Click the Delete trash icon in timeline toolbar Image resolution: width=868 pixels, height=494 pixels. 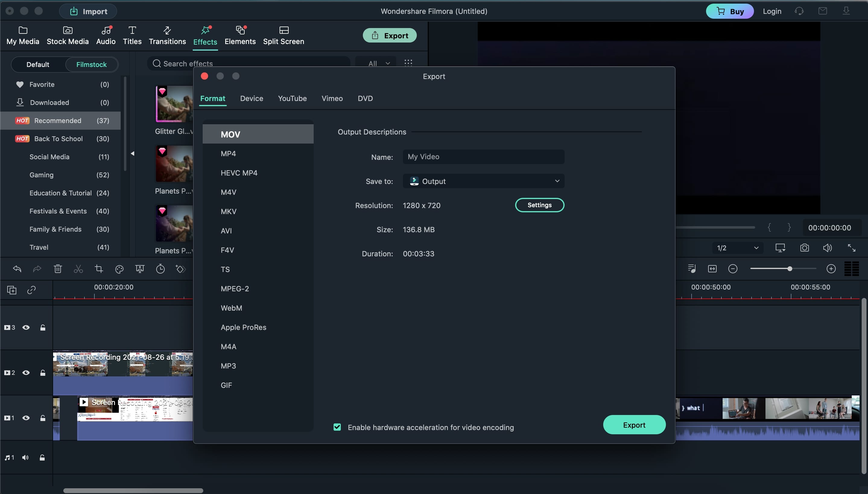coord(58,269)
